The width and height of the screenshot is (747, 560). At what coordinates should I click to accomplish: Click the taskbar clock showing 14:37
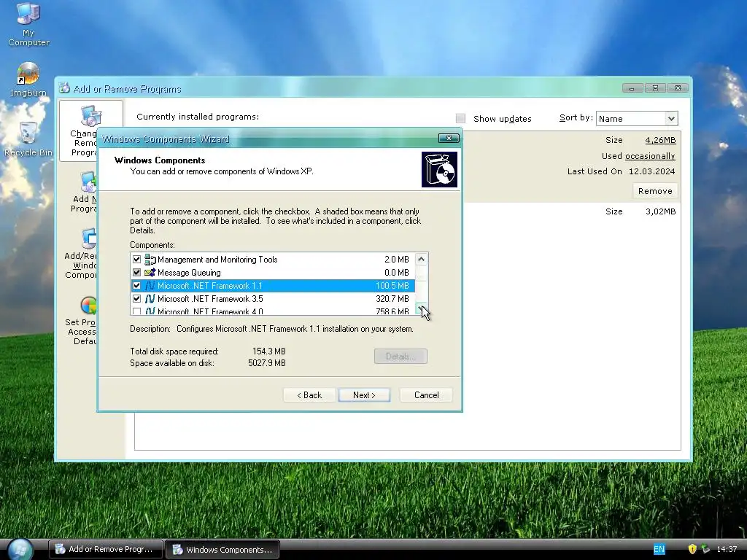[x=727, y=550]
